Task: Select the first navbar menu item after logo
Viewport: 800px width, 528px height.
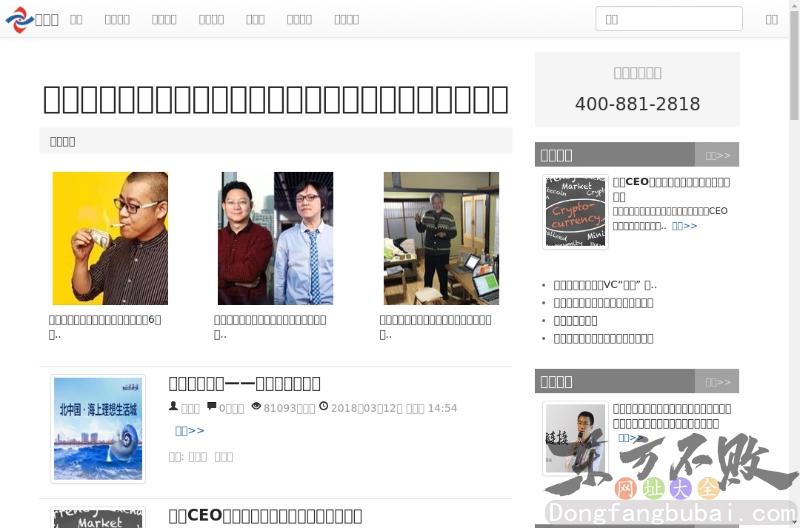Action: [76, 19]
